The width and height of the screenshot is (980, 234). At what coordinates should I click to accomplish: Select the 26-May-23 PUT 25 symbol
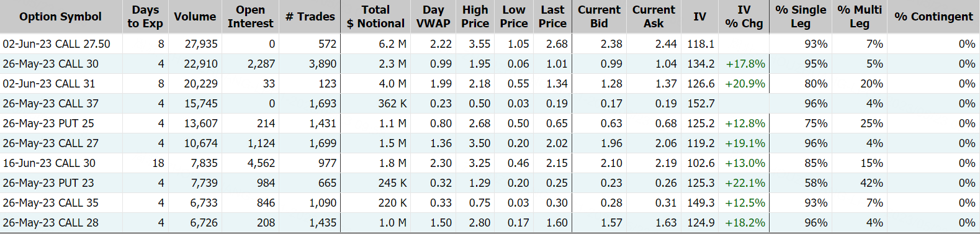[48, 124]
